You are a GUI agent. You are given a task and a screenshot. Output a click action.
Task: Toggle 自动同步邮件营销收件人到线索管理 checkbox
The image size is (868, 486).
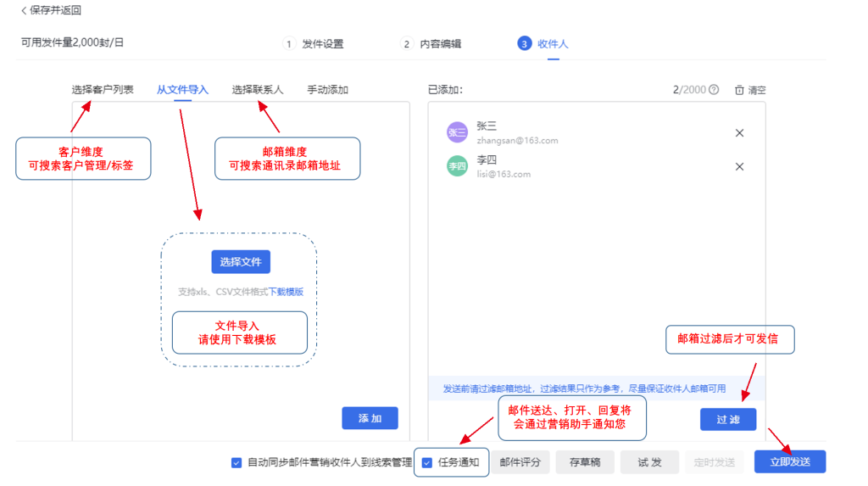[236, 463]
